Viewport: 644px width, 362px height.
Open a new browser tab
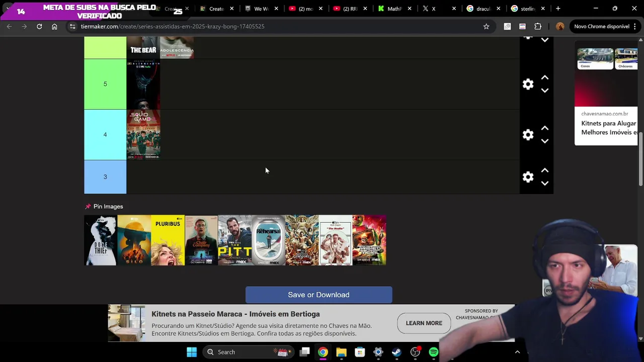[558, 9]
